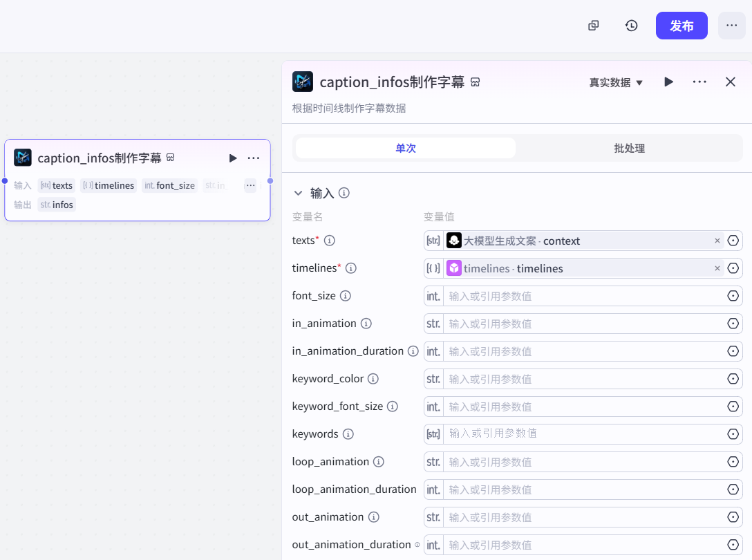Open the top-right more options button
The height and width of the screenshot is (560, 752).
tap(731, 26)
